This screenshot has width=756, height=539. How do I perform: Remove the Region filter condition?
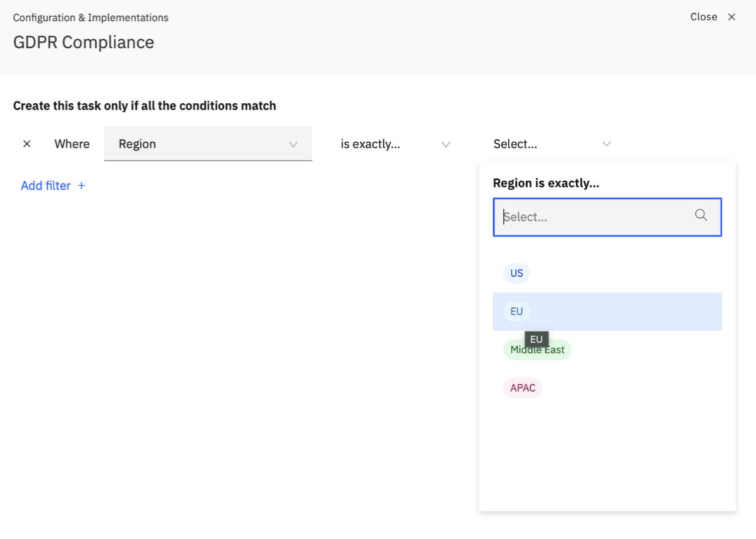[x=27, y=144]
